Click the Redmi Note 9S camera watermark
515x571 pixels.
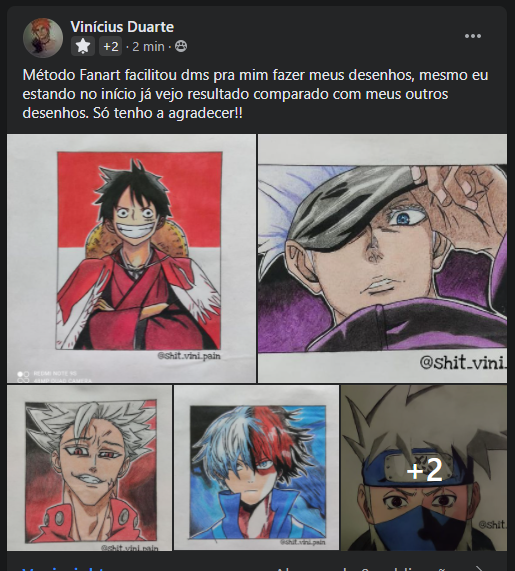pos(55,377)
